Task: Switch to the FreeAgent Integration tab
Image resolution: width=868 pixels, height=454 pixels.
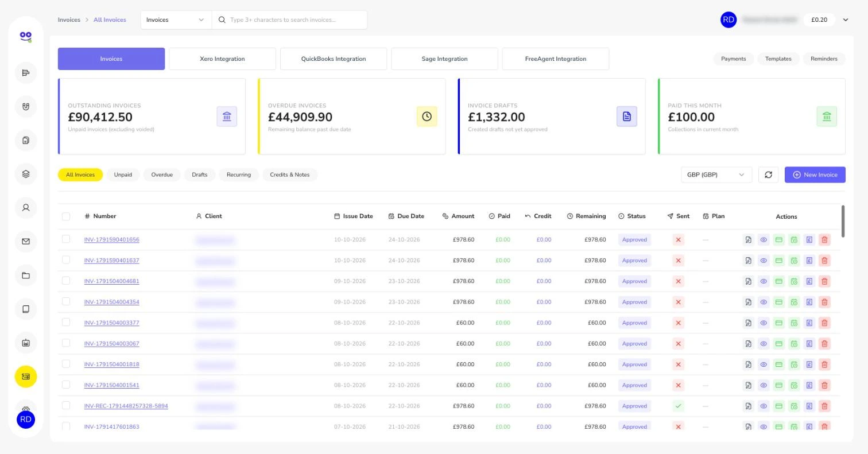Action: 556,59
